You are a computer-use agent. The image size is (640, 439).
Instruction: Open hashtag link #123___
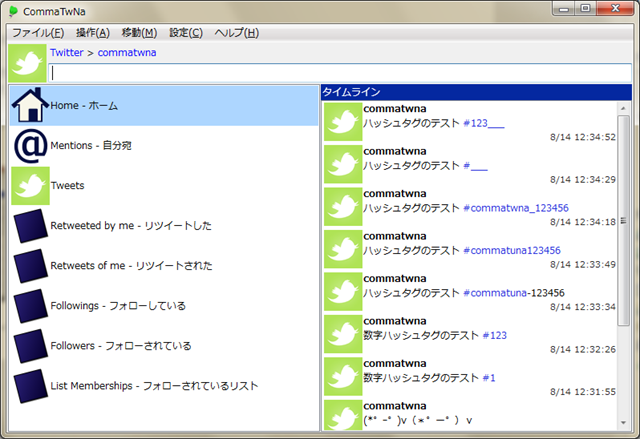[x=484, y=123]
